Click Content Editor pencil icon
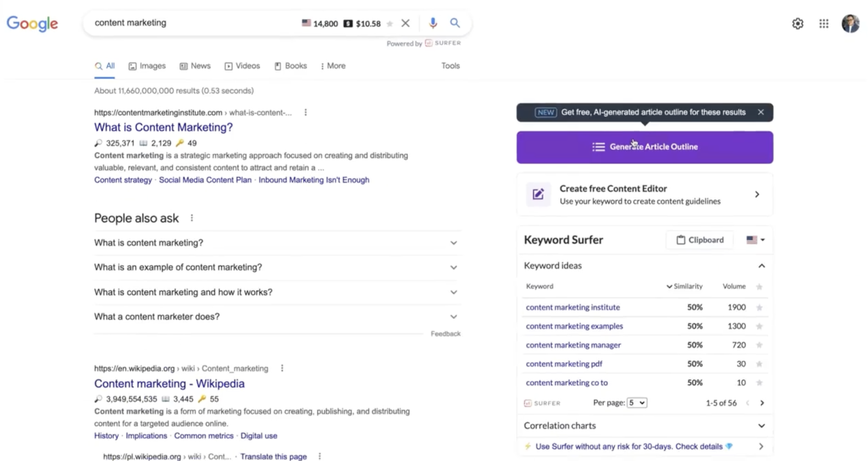The width and height of the screenshot is (868, 461). pyautogui.click(x=538, y=194)
